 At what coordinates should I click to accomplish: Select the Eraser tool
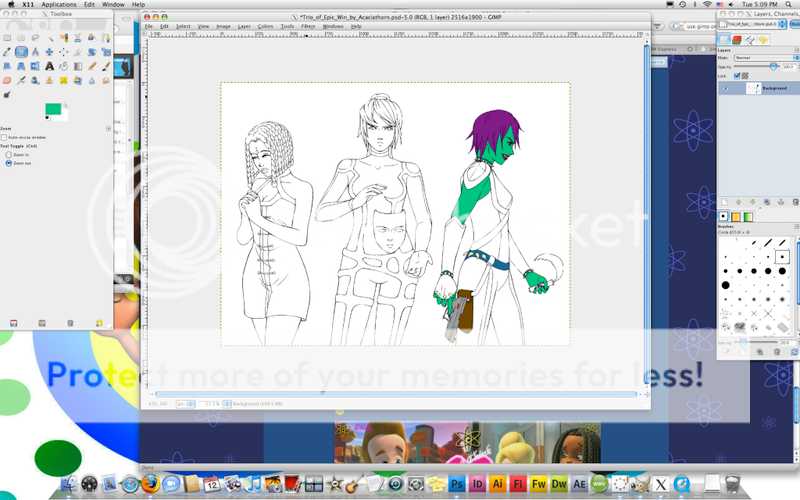point(6,79)
